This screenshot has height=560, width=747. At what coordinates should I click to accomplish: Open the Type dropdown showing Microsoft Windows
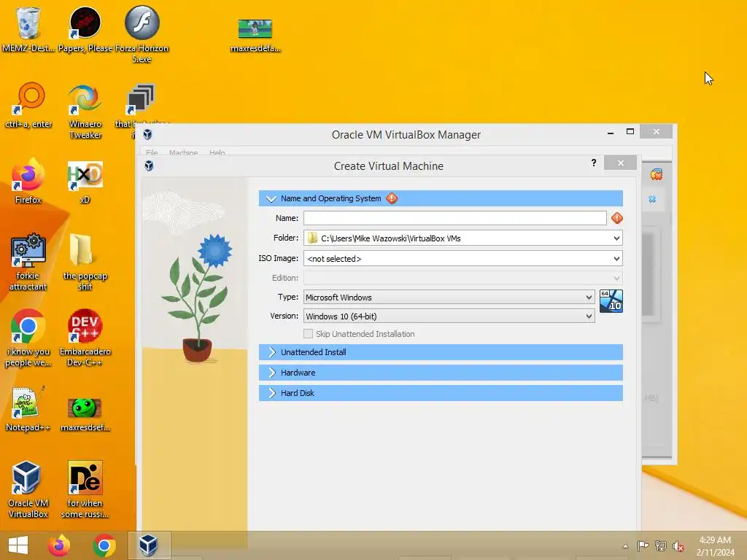tap(449, 297)
